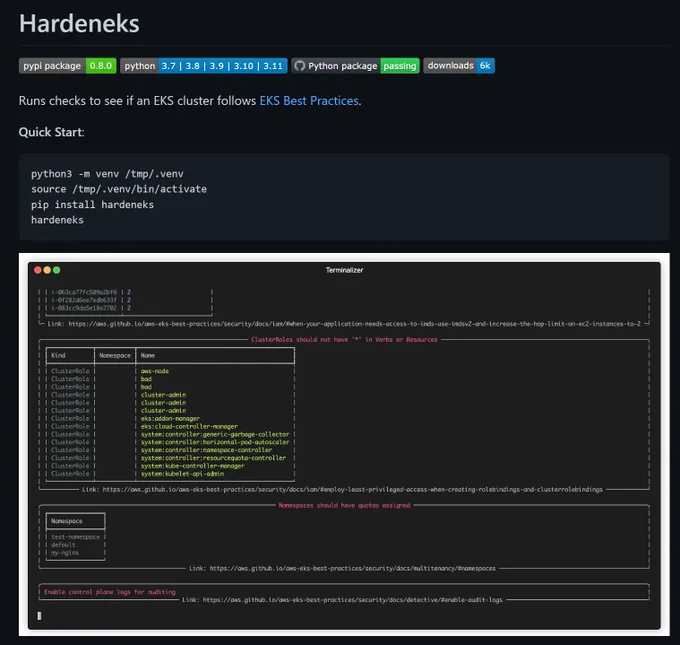Click the least-privileged-access rolebindings link text
The image size is (680, 645).
click(352, 489)
